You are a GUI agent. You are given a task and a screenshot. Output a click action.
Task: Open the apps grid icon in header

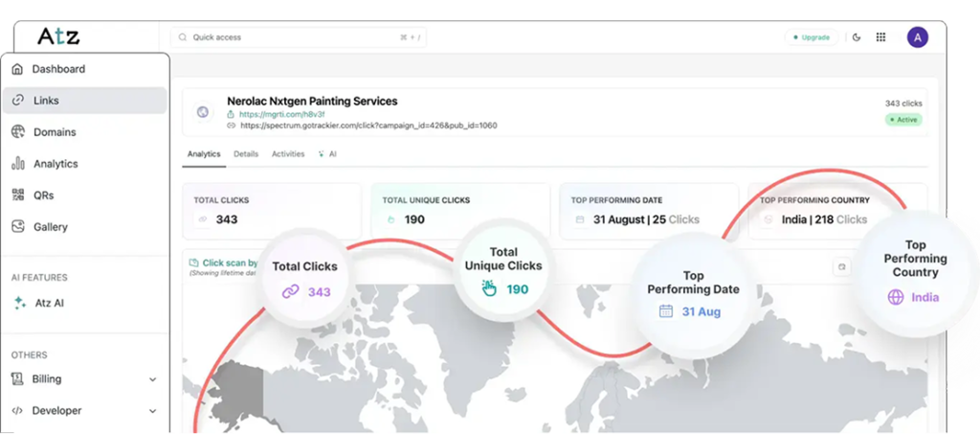pos(880,37)
